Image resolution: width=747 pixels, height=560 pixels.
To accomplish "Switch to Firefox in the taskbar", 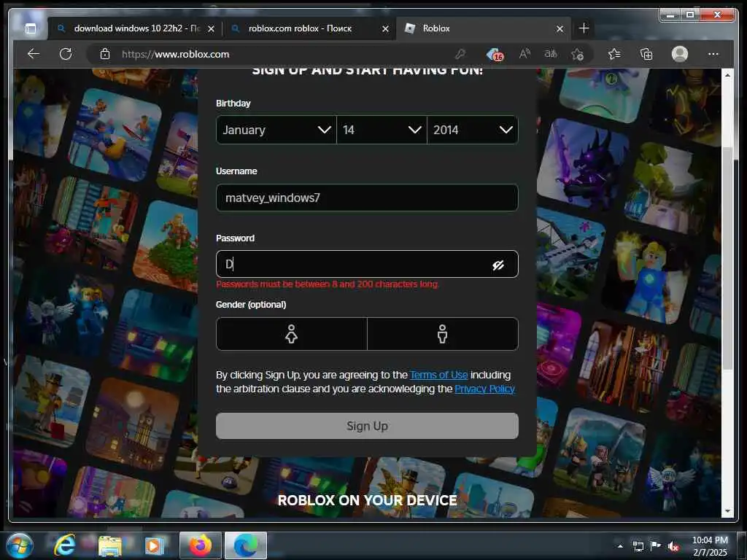I will click(200, 545).
